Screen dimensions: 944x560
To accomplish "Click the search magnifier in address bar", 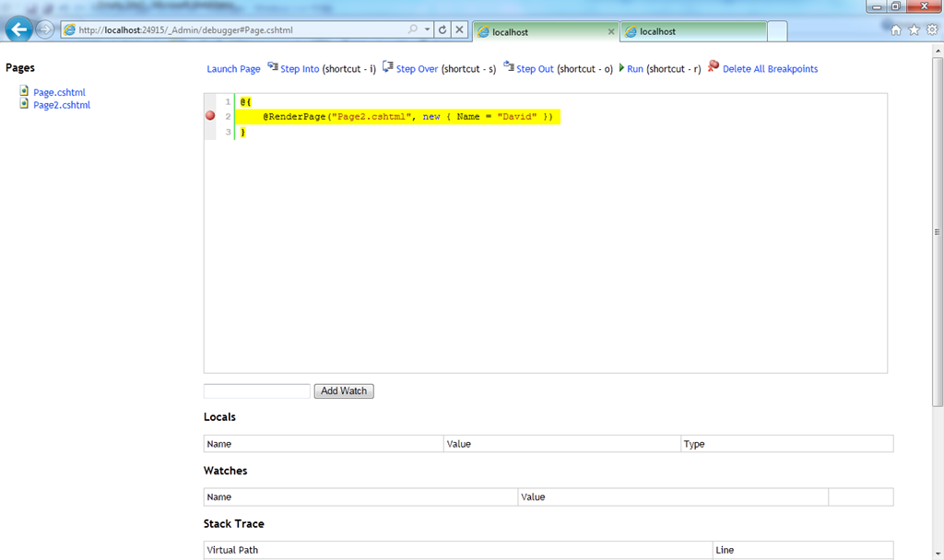I will coord(412,29).
